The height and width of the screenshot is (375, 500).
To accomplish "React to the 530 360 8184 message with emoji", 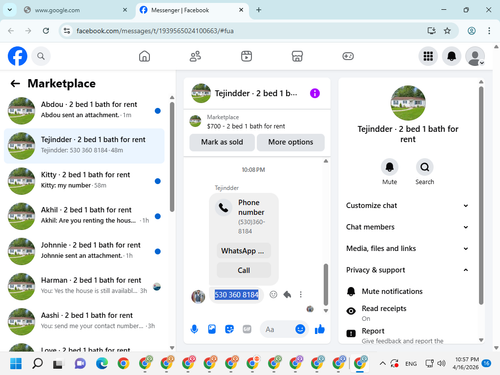I will 273,294.
